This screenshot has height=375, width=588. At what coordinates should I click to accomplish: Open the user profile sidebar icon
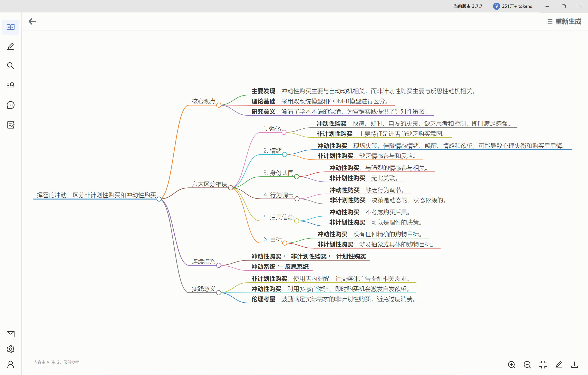[10, 364]
